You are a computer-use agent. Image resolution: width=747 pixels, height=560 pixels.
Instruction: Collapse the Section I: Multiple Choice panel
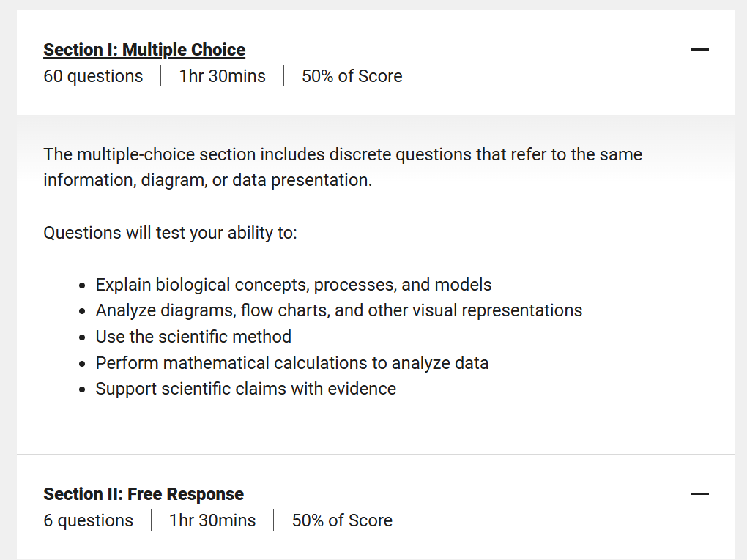(699, 50)
